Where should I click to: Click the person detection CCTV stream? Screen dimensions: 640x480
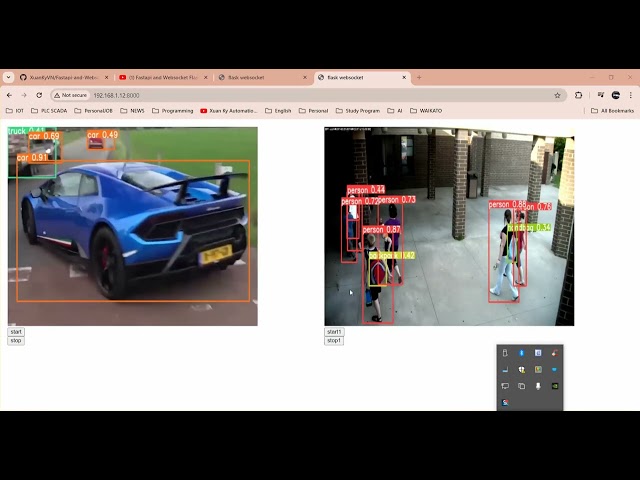pyautogui.click(x=449, y=227)
